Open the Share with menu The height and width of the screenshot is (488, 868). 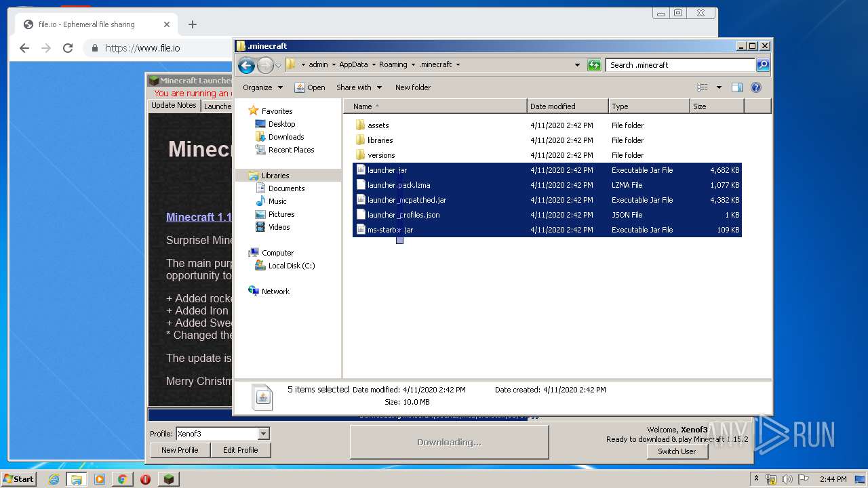pos(359,87)
